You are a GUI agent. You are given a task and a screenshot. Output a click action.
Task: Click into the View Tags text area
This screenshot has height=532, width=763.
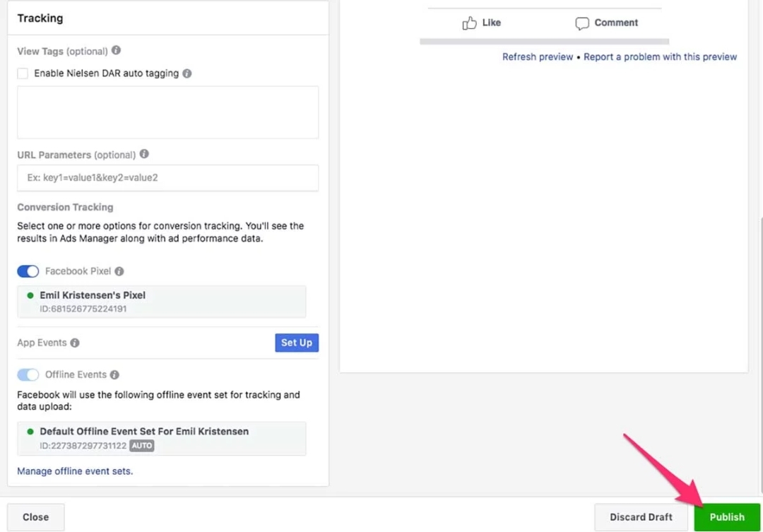[168, 112]
